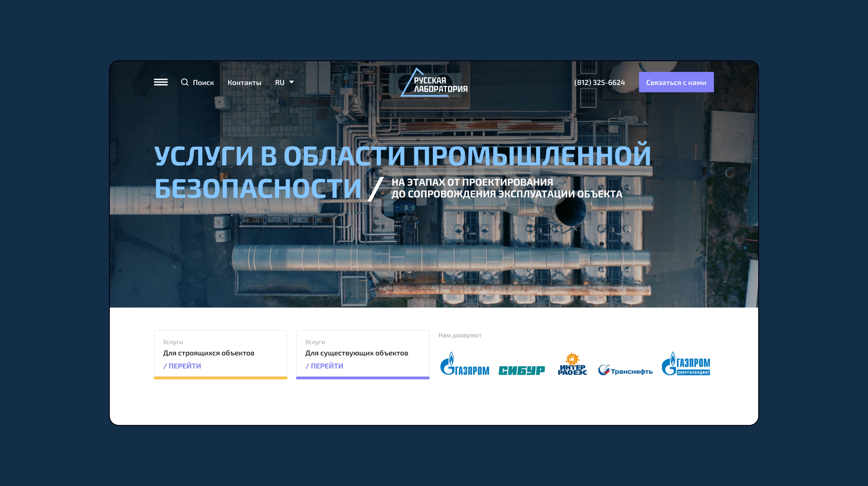Open the Контакты menu item

coord(244,82)
